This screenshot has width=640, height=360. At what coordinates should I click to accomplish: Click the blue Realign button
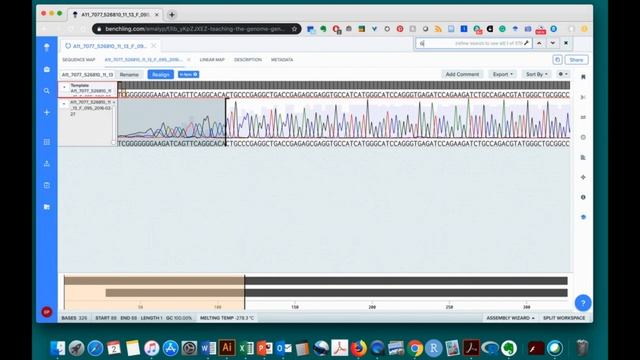(x=161, y=75)
